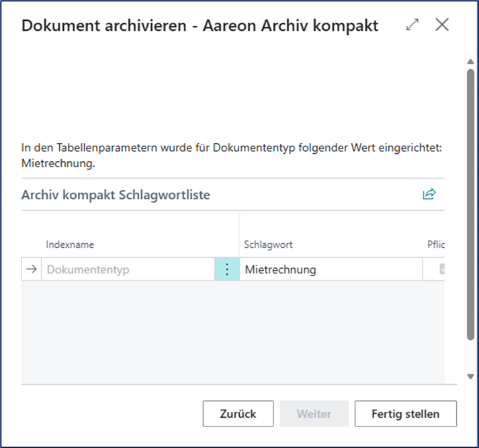Open the share icon for Schlagwortliste
479x448 pixels.
(429, 194)
